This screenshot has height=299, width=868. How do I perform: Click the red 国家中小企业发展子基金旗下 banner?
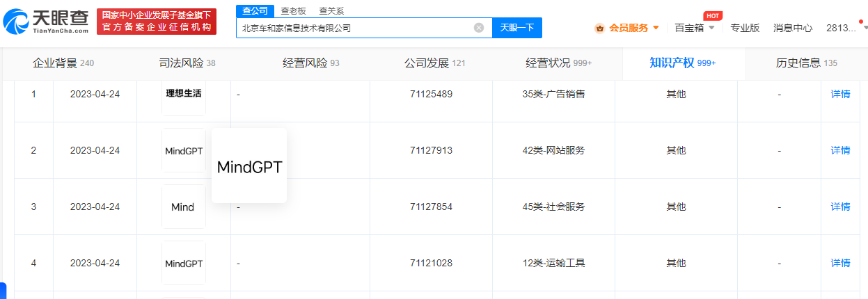[156, 22]
